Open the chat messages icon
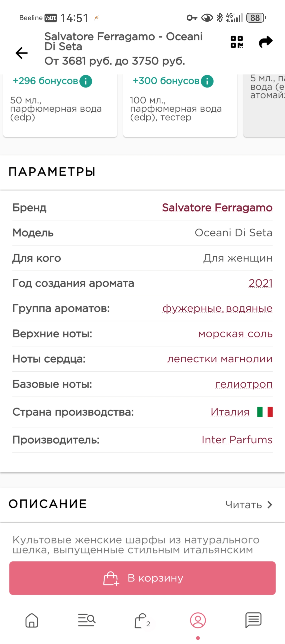285x644 pixels. point(253,620)
